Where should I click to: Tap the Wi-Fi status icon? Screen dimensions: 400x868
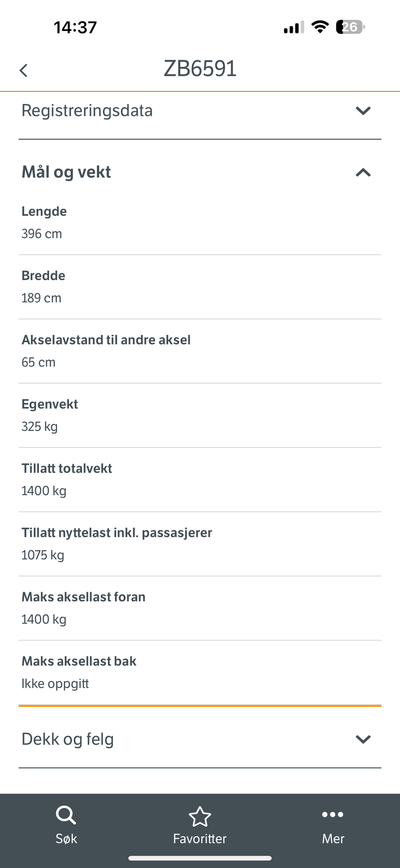pyautogui.click(x=320, y=27)
